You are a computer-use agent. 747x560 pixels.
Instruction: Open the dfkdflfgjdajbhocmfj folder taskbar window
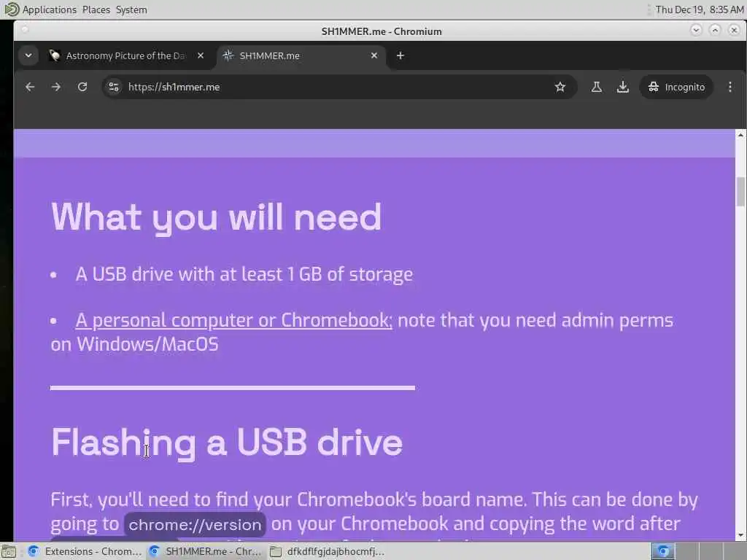tap(327, 551)
